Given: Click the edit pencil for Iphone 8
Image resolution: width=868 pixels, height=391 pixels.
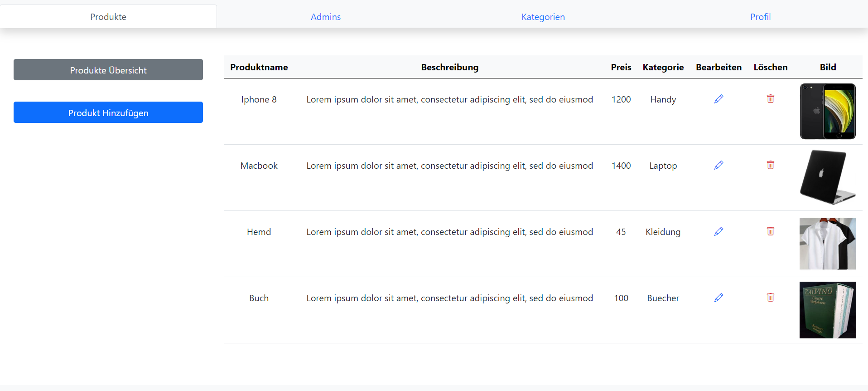Looking at the screenshot, I should (x=719, y=99).
